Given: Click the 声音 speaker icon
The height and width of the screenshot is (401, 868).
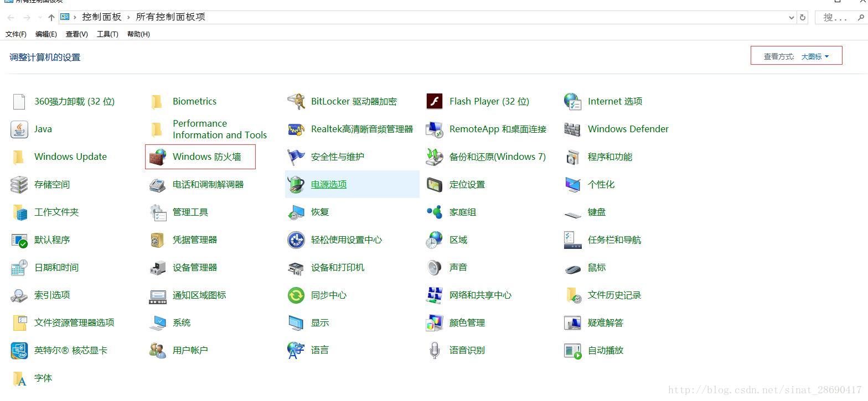Looking at the screenshot, I should pos(434,267).
